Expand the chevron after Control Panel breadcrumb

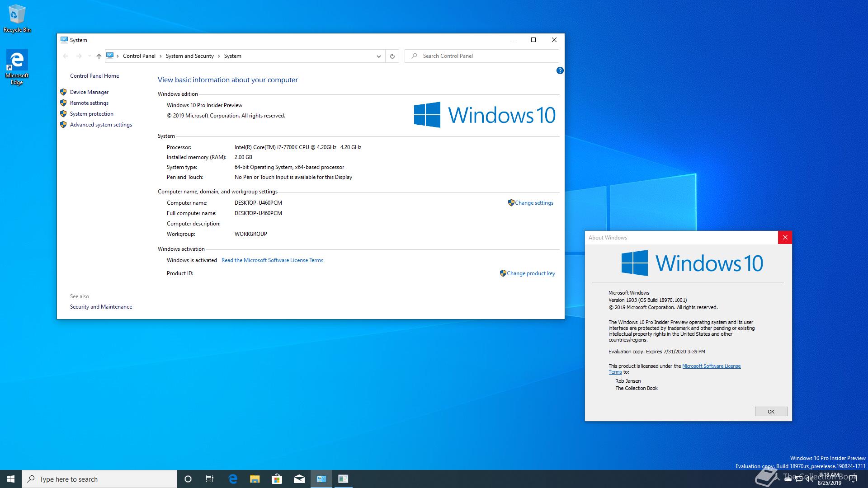coord(160,56)
